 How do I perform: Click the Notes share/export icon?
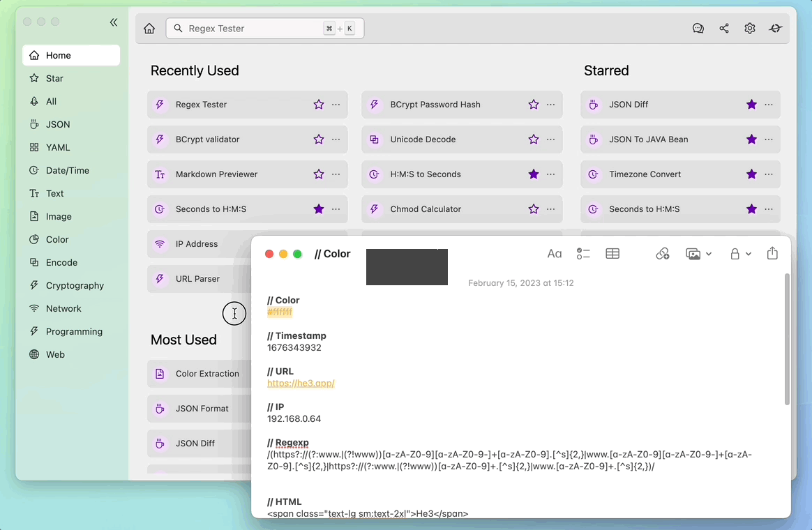click(772, 253)
